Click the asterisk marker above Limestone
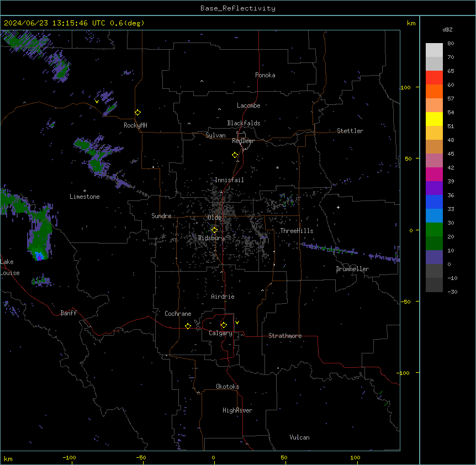Image resolution: width=476 pixels, height=465 pixels. 84,191
